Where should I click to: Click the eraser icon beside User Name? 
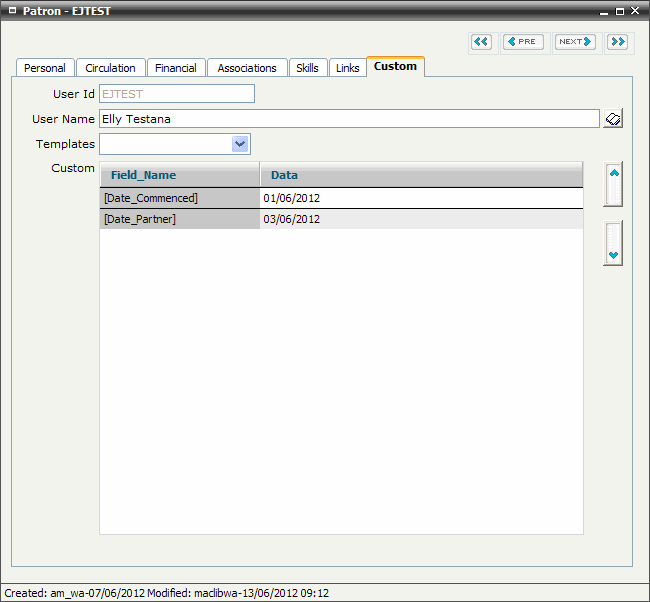tap(614, 119)
